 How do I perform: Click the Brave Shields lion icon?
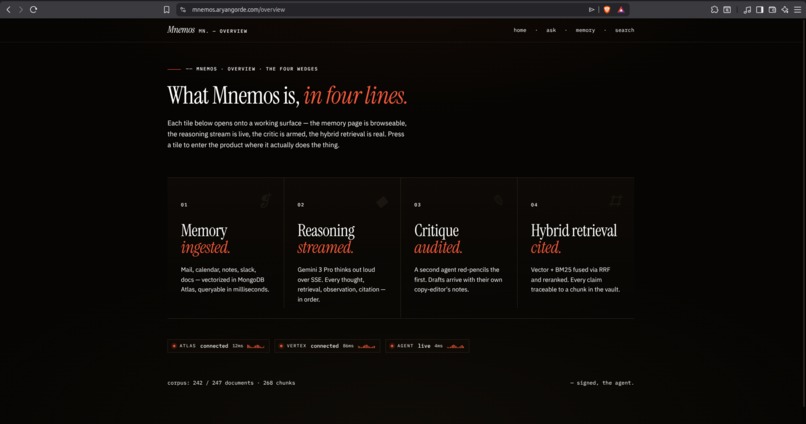pos(607,9)
